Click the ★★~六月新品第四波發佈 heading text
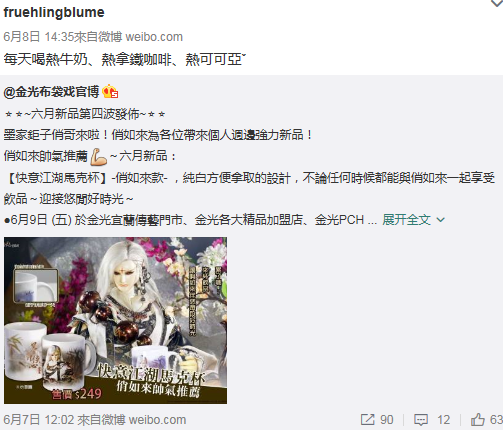 click(x=85, y=114)
